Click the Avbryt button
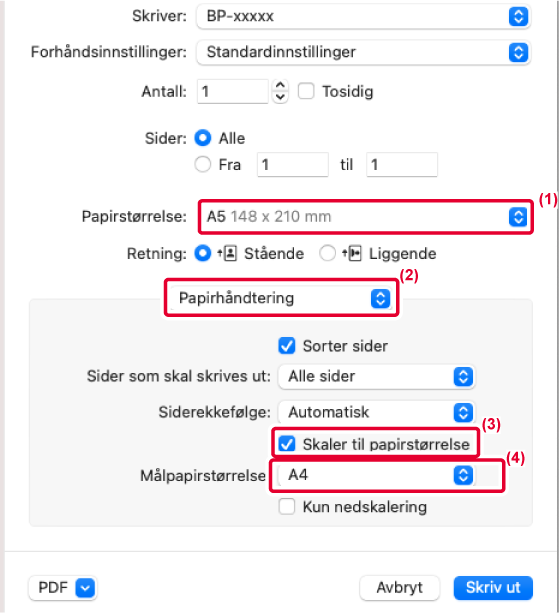The image size is (559, 613). tap(400, 588)
